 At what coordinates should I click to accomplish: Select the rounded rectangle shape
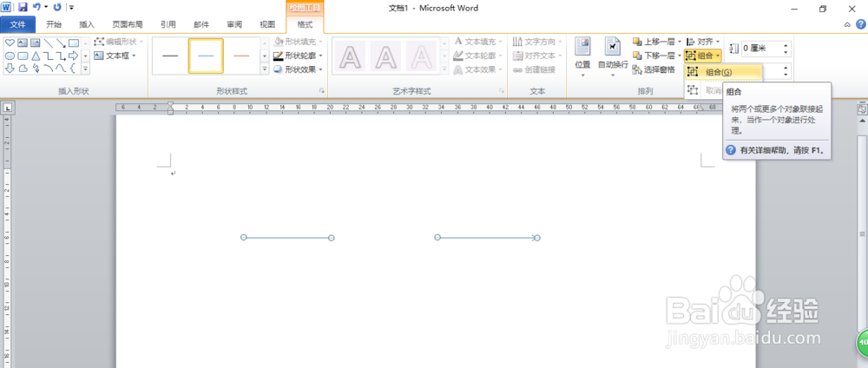click(x=23, y=56)
